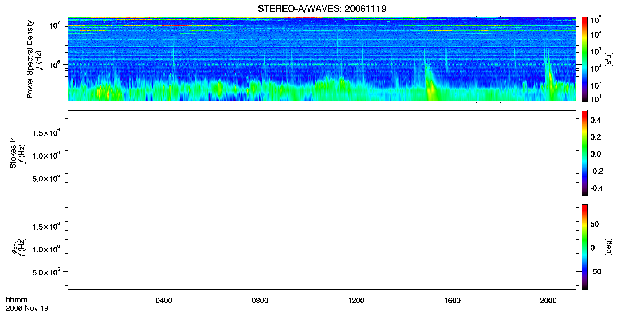Click the Power Spectral Density axis label

tap(30, 59)
